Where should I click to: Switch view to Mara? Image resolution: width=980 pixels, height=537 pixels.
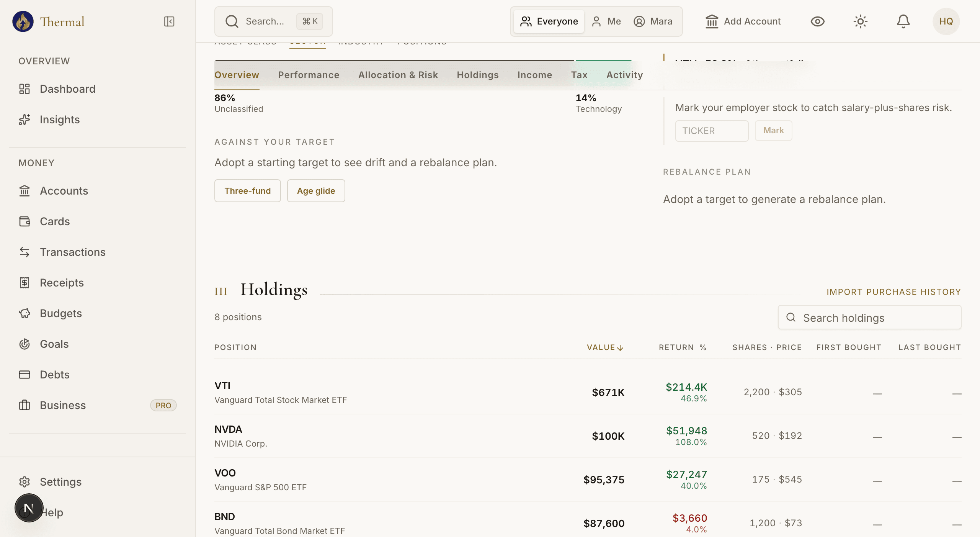(653, 21)
